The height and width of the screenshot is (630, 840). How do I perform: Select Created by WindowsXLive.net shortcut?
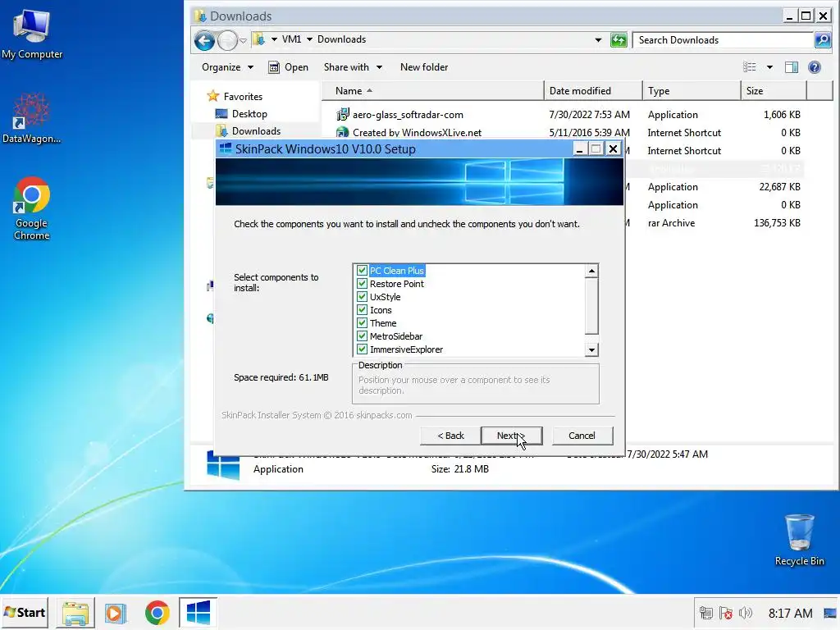pyautogui.click(x=417, y=133)
